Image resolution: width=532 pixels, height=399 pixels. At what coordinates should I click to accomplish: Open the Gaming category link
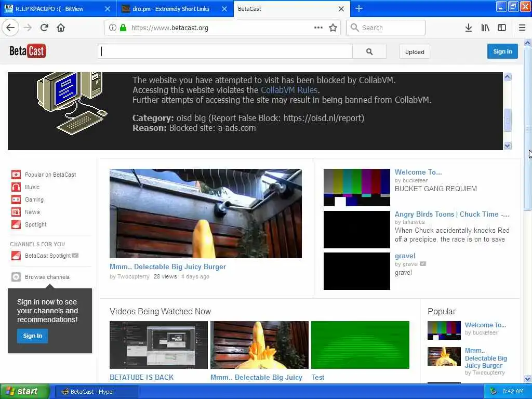pyautogui.click(x=34, y=200)
